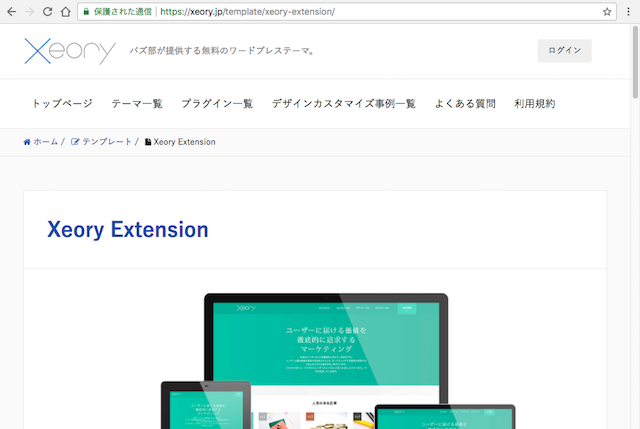Open プラグイン一覧 menu item
Screen dimensions: 640x429
217,104
